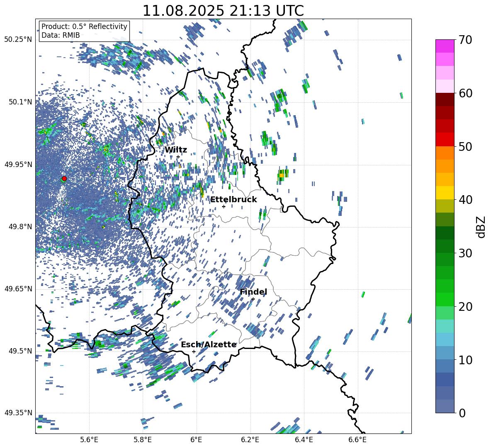Screen dimensions: 491x448
Task: Click the 49.8°N latitude label
Action: (20, 227)
